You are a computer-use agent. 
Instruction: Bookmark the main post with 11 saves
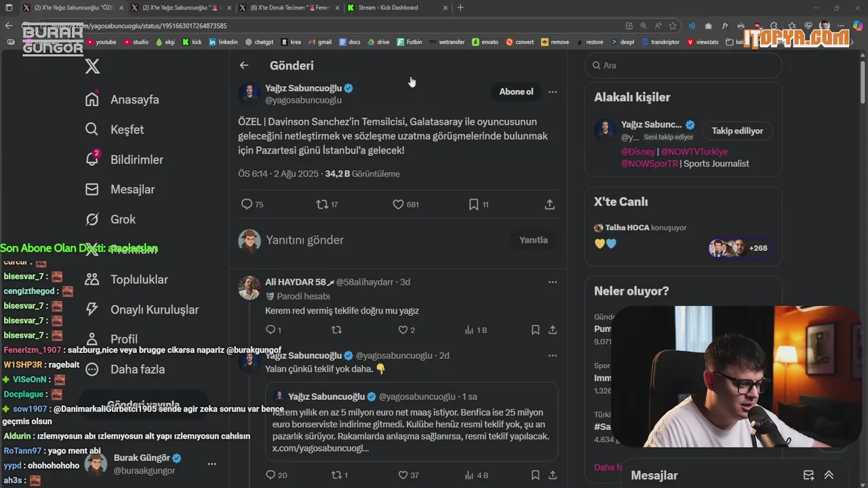(478, 204)
